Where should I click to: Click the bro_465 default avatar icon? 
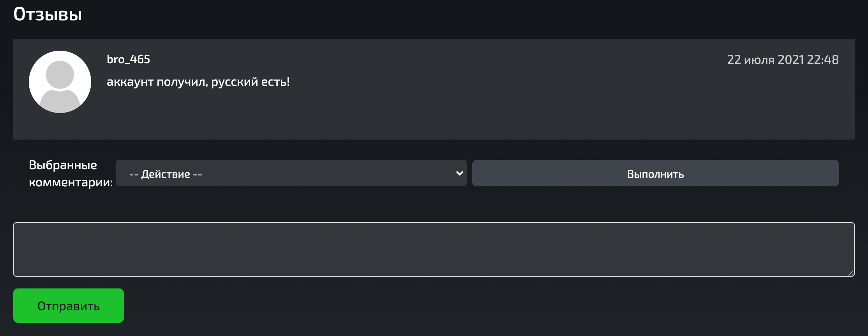[60, 82]
